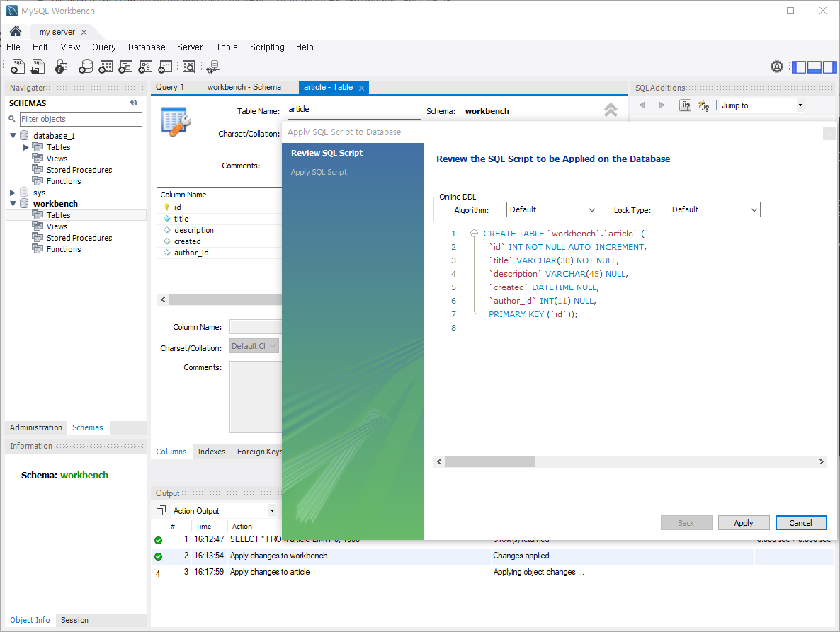Image resolution: width=840 pixels, height=632 pixels.
Task: Switch to the Administration tab
Action: 36,427
